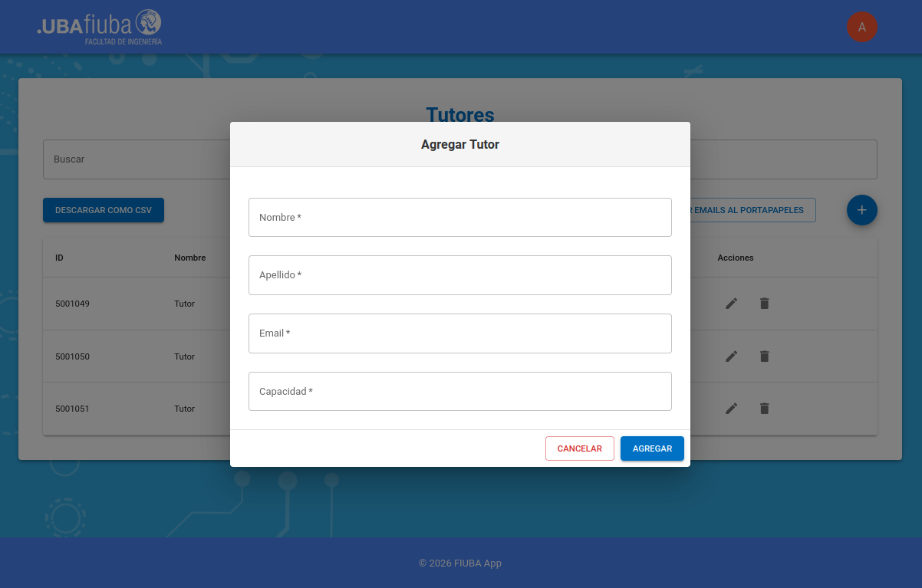922x588 pixels.
Task: Click trash icon in tutor 5001051 row
Action: tap(764, 409)
